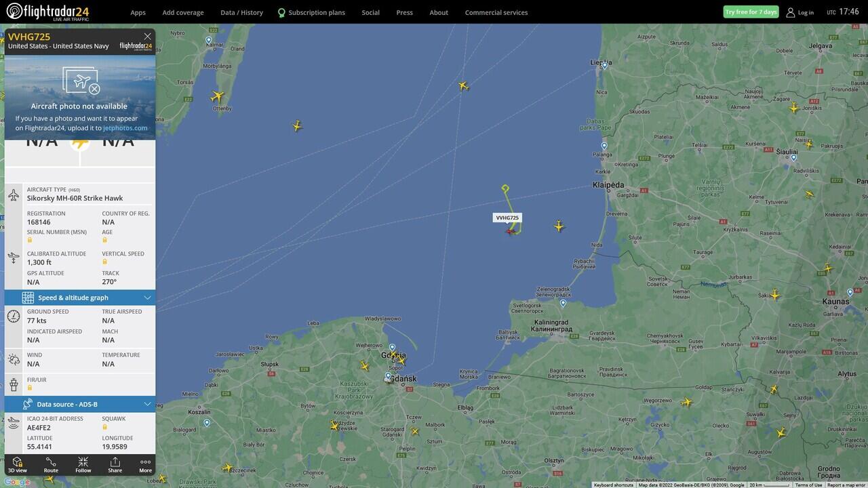Log in to your account
This screenshot has height=488, width=868.
pos(800,12)
